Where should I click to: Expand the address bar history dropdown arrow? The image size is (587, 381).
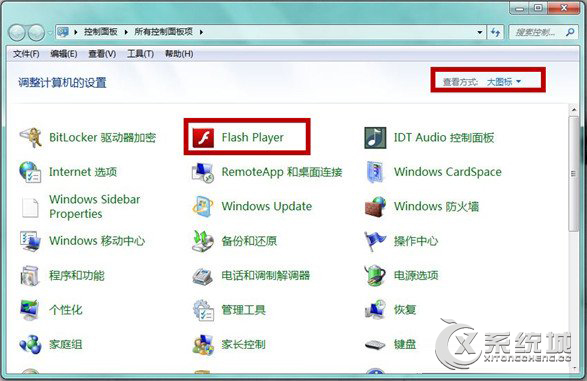coord(480,33)
